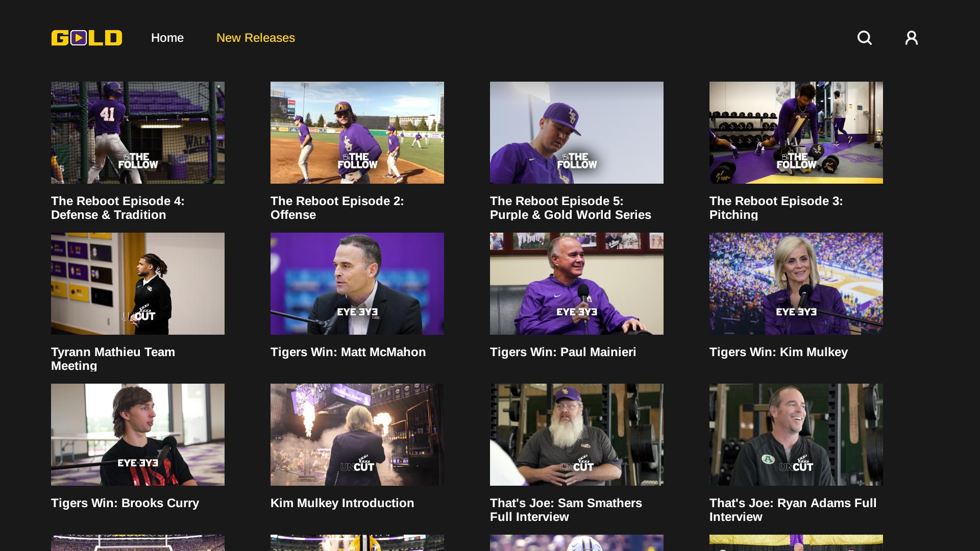The image size is (980, 551).
Task: Play the Ryan Adams interview thumbnail
Action: pyautogui.click(x=796, y=435)
